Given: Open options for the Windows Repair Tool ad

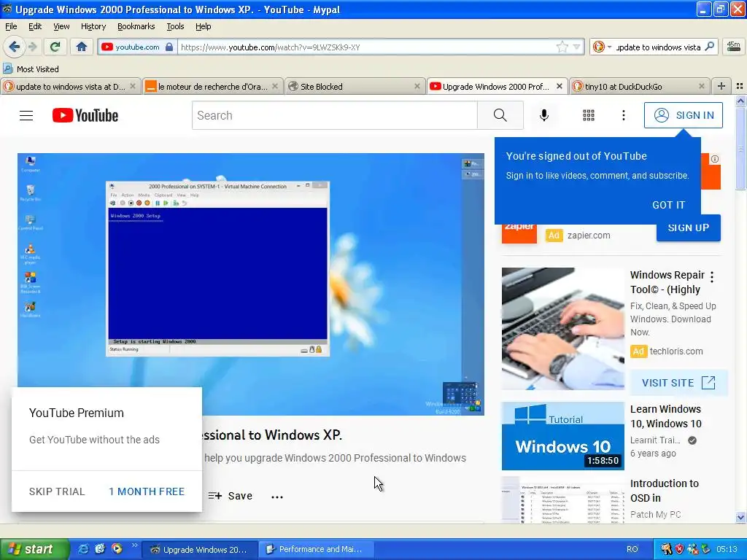Looking at the screenshot, I should [x=712, y=276].
